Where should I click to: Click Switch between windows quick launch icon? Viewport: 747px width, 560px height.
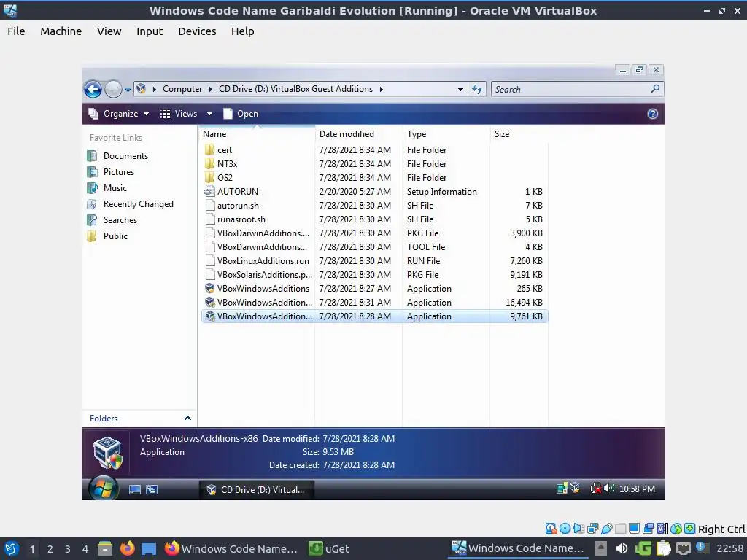coord(152,489)
